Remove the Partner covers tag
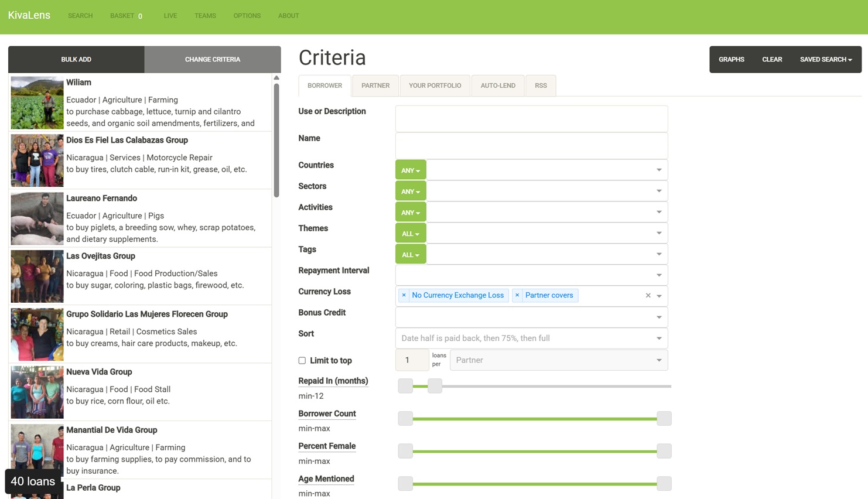Screen dimensions: 868x499 [x=517, y=295]
